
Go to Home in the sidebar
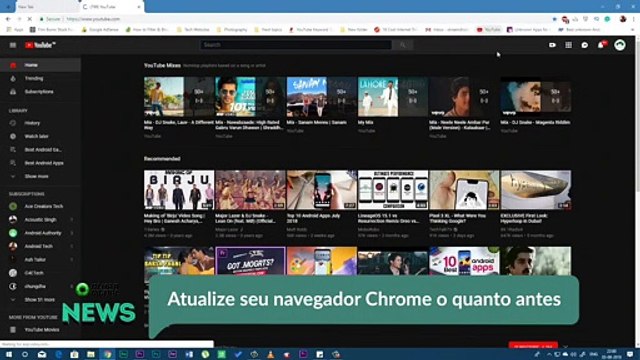(40, 65)
